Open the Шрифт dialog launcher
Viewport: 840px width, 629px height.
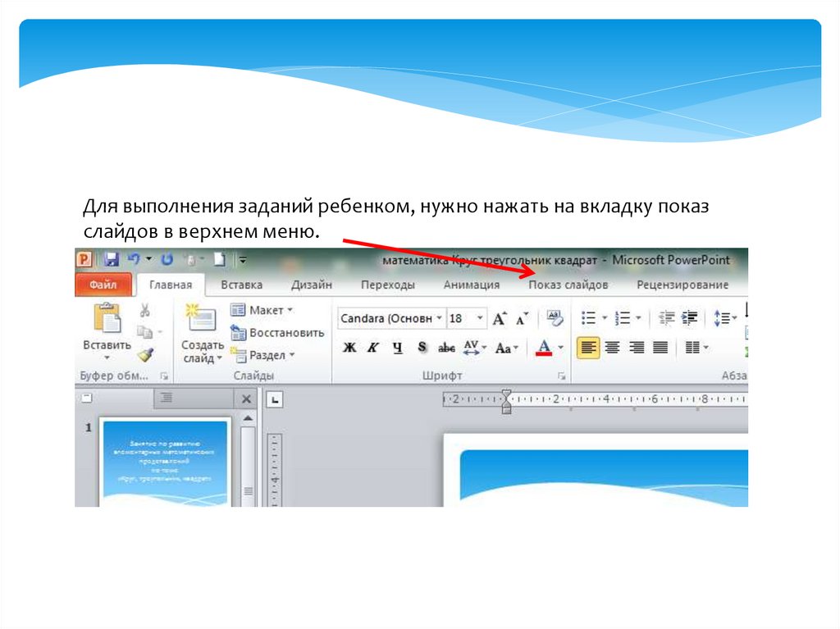pos(561,376)
